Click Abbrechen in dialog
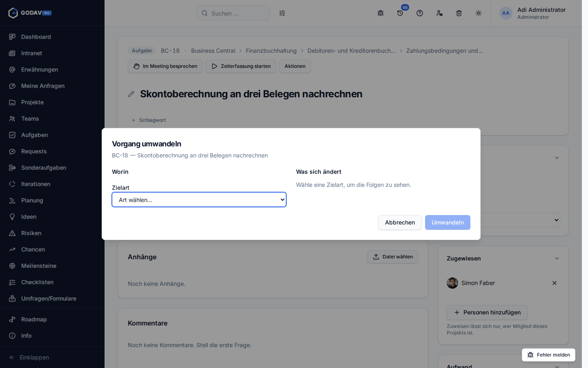 pos(400,222)
